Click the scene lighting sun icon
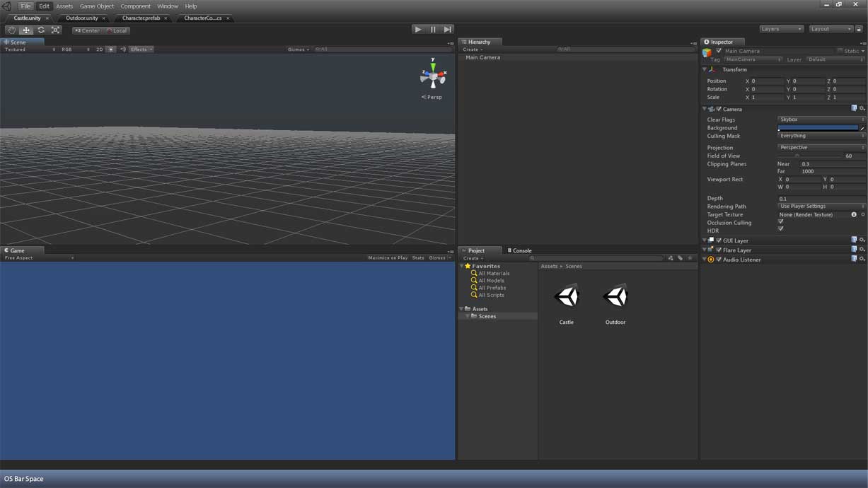Screen dimensions: 868x488 click(x=110, y=49)
